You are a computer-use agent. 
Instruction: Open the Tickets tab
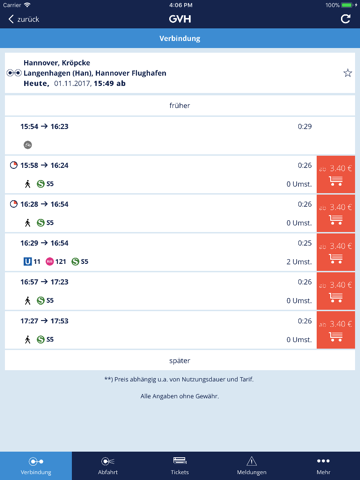(x=180, y=466)
